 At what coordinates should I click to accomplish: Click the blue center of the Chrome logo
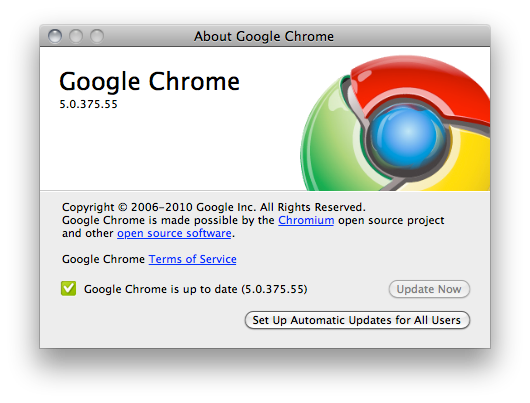[408, 134]
